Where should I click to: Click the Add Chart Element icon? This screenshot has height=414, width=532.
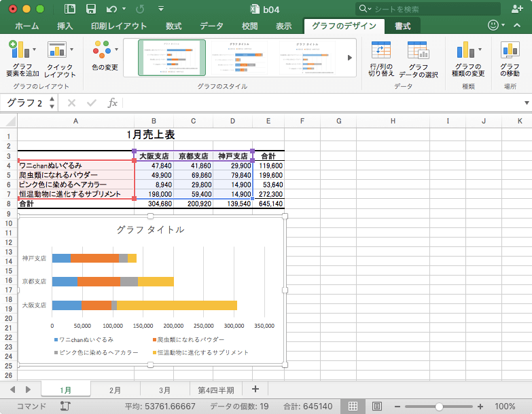coord(19,50)
